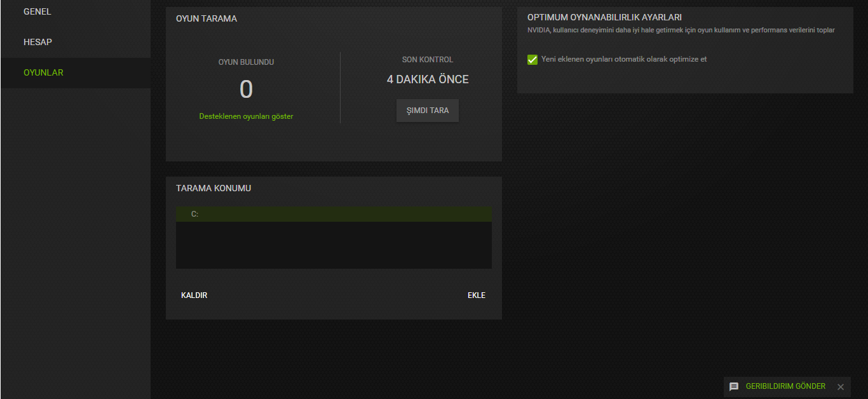Click KALDIR to remove the location
868x399 pixels.
pyautogui.click(x=194, y=295)
